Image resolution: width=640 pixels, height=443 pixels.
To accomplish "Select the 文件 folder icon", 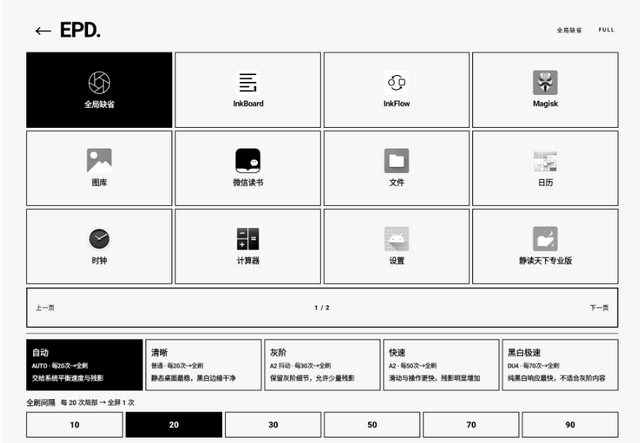I will [396, 160].
